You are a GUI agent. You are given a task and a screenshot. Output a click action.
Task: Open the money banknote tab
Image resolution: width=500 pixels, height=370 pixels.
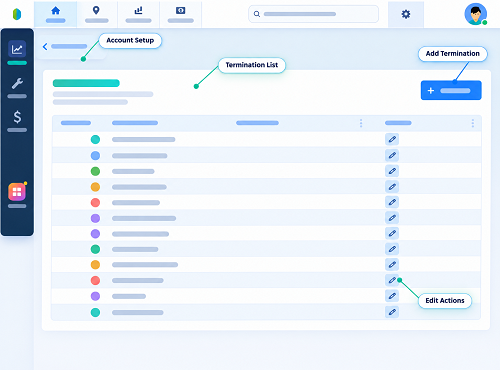point(180,14)
